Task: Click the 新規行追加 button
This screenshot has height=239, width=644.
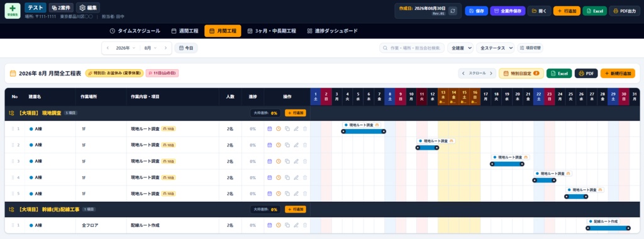Action: (618, 74)
